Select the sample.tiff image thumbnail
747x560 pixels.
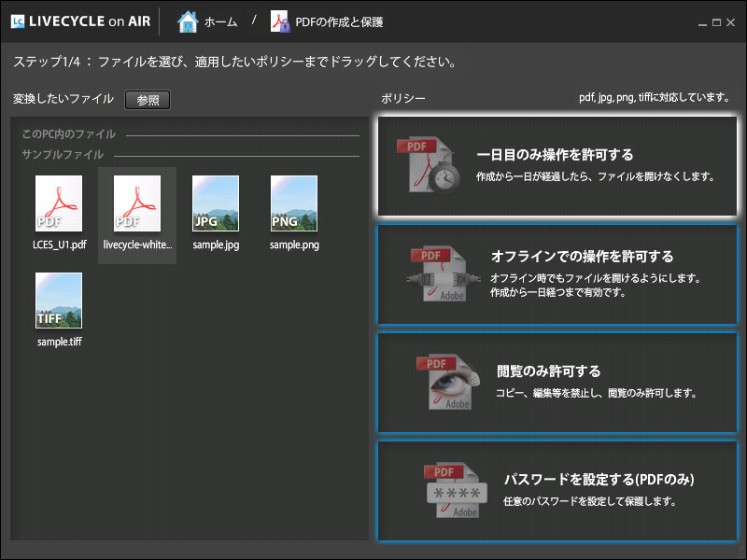point(59,301)
